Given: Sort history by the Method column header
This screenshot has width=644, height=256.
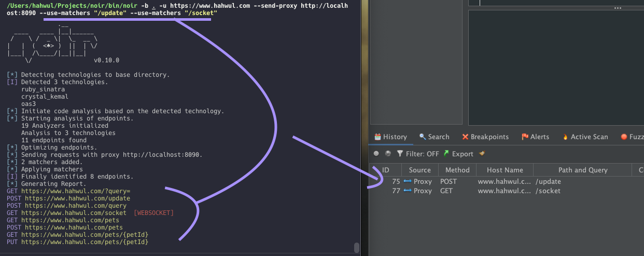Looking at the screenshot, I should 457,170.
